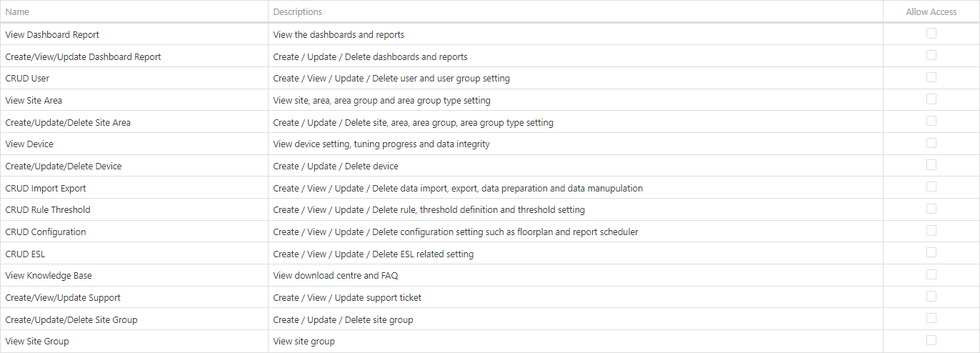The height and width of the screenshot is (353, 980).
Task: Toggle View Device allow access checkbox
Action: (931, 143)
